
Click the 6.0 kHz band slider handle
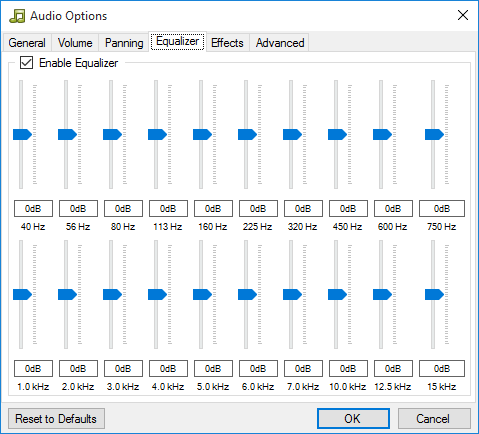coord(247,294)
